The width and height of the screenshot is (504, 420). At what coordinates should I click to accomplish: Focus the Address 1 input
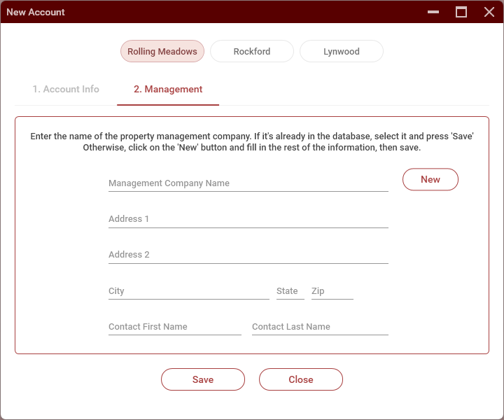(x=248, y=219)
